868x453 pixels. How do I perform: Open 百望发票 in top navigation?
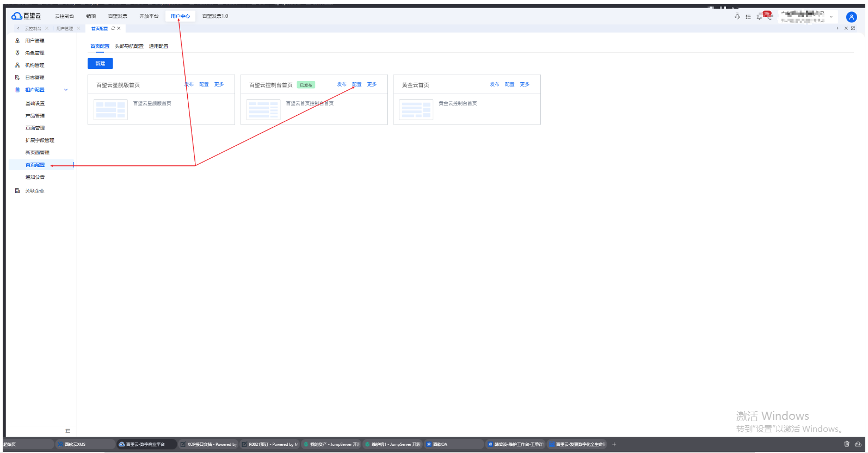tap(118, 16)
